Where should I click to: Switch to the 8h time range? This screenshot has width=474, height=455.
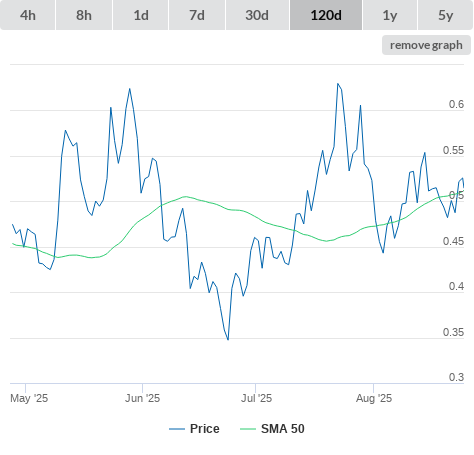(84, 15)
